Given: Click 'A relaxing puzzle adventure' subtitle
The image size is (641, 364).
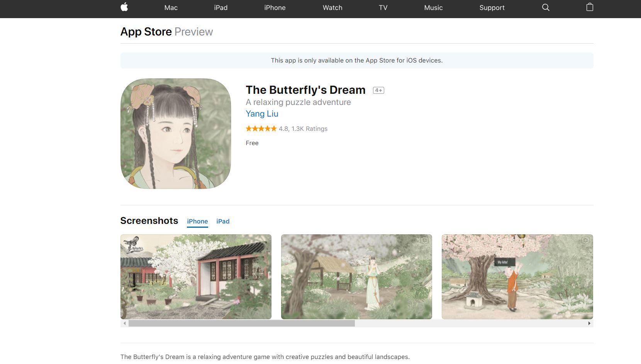Looking at the screenshot, I should [x=298, y=102].
